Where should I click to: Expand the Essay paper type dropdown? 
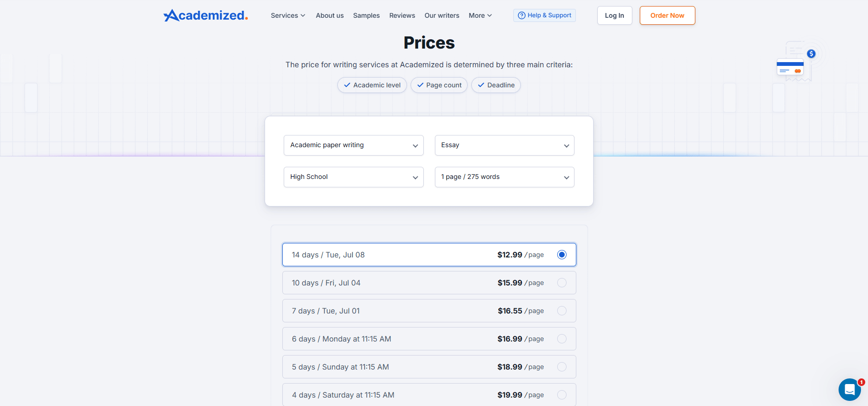tap(504, 145)
